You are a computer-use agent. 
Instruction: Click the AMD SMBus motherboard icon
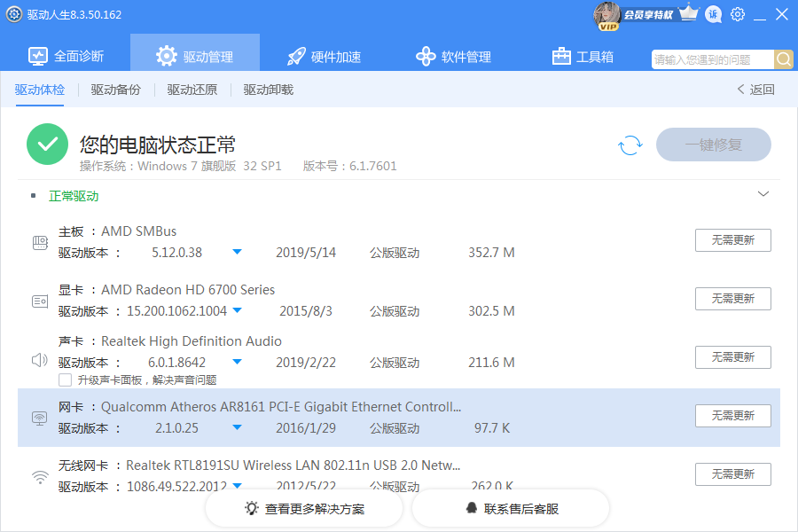click(x=40, y=242)
